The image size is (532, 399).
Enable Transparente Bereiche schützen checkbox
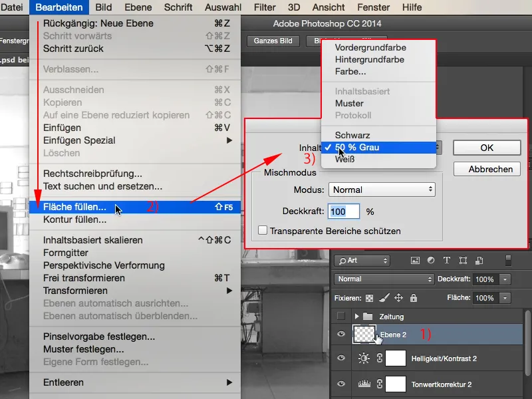262,229
